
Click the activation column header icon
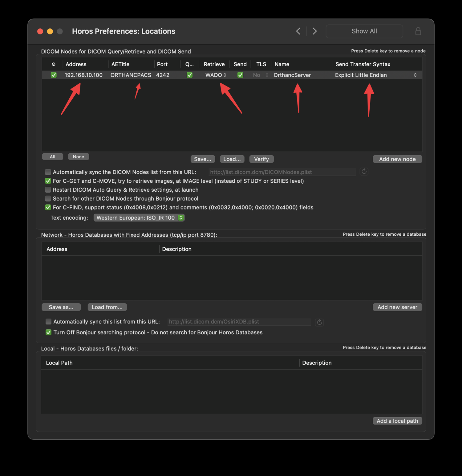point(54,64)
